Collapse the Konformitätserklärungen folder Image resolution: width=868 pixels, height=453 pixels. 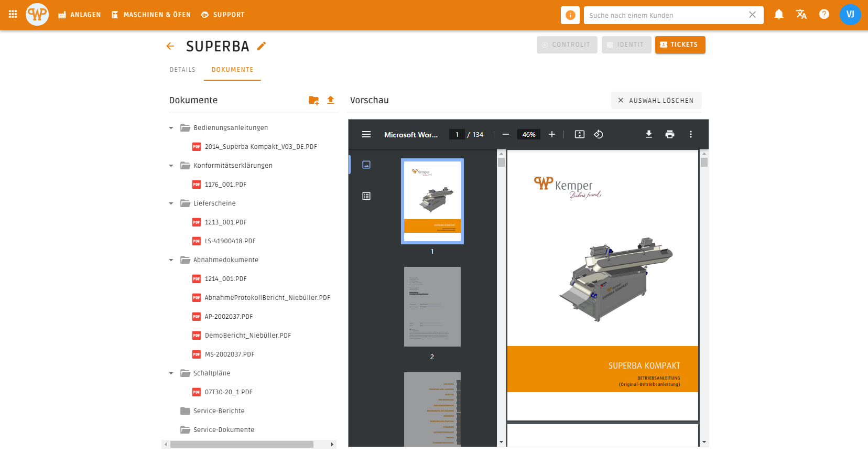pos(171,166)
